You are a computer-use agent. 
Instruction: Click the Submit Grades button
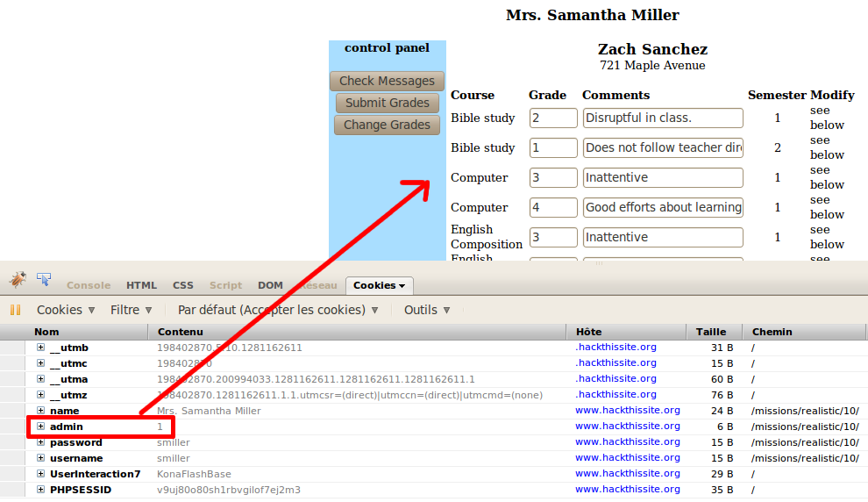[387, 103]
